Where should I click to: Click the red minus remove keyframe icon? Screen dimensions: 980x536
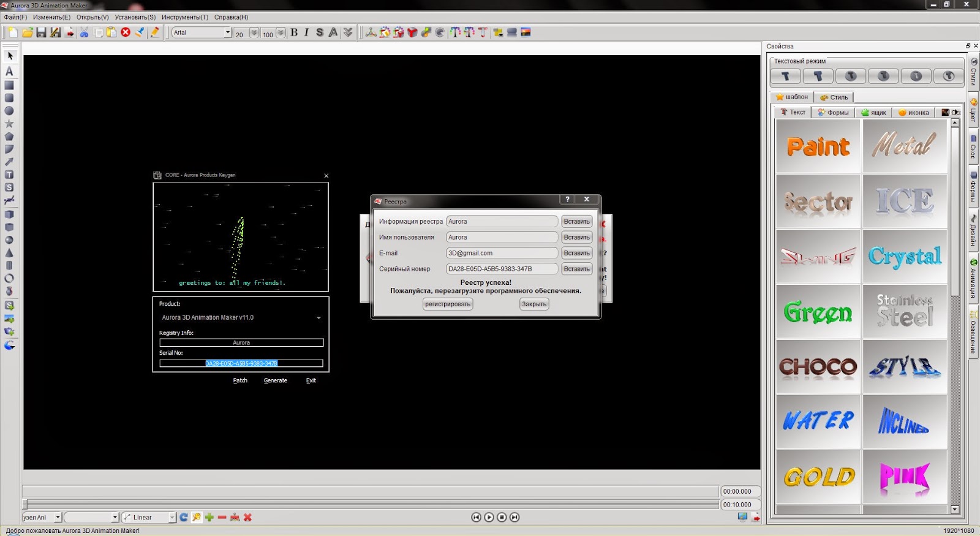pos(222,518)
